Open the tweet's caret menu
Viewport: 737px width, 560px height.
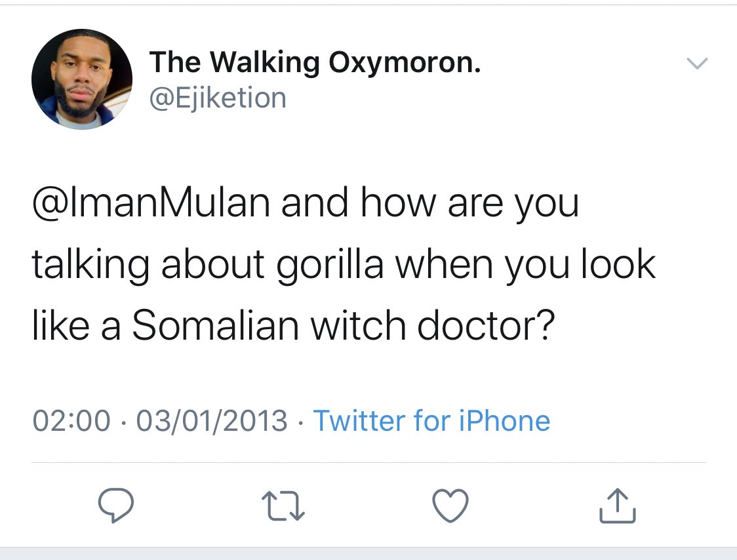[697, 64]
